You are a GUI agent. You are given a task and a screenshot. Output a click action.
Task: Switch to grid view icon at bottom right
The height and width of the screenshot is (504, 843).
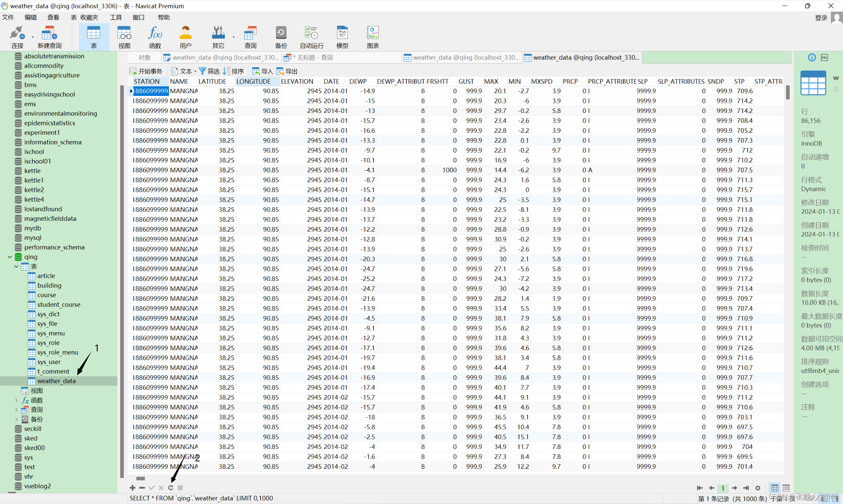(x=775, y=488)
